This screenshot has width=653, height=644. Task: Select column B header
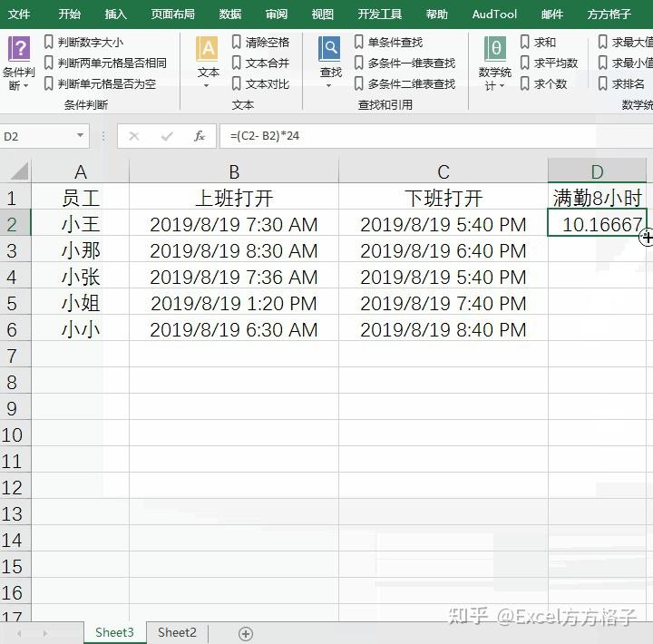click(x=234, y=171)
